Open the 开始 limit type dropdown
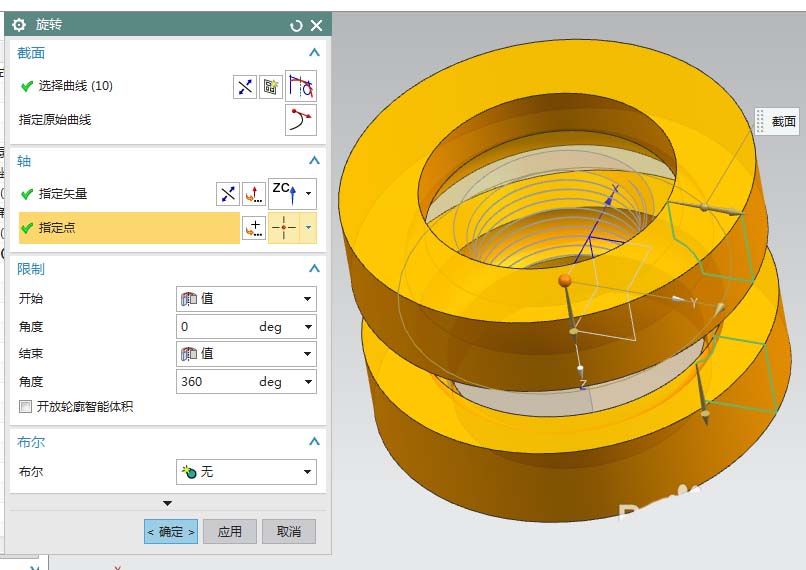The image size is (806, 570). [x=246, y=299]
